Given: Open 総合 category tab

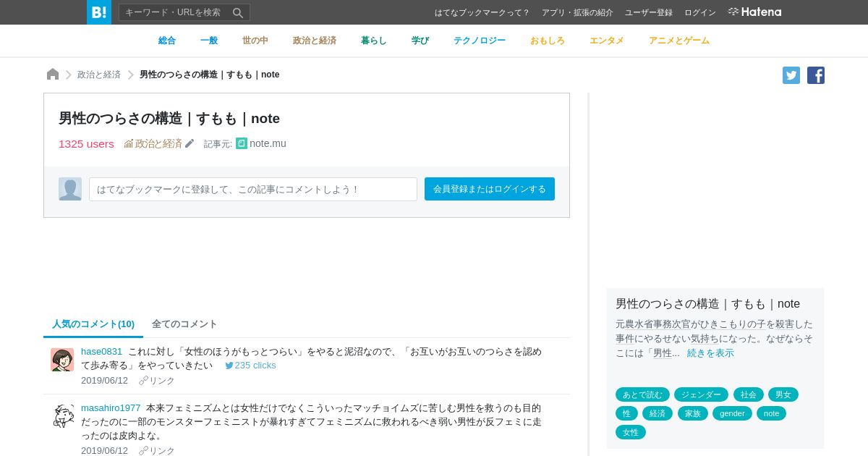Looking at the screenshot, I should click(x=167, y=41).
